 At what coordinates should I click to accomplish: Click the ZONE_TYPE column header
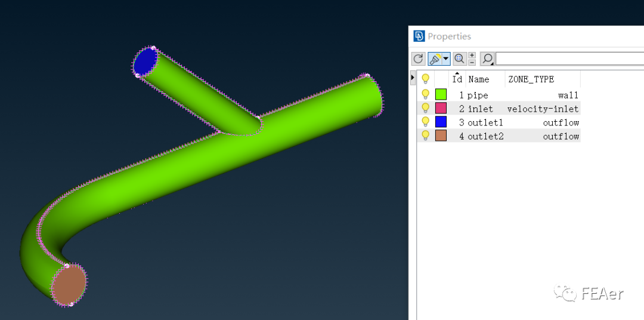531,79
